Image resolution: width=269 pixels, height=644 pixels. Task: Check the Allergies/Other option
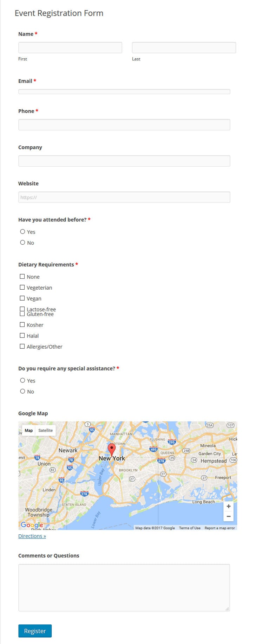point(22,346)
